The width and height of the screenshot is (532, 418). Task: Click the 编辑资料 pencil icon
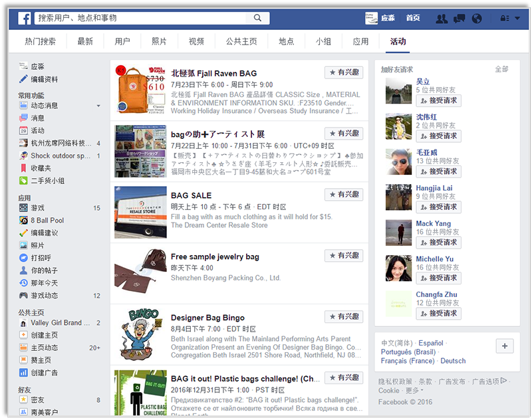click(x=23, y=79)
